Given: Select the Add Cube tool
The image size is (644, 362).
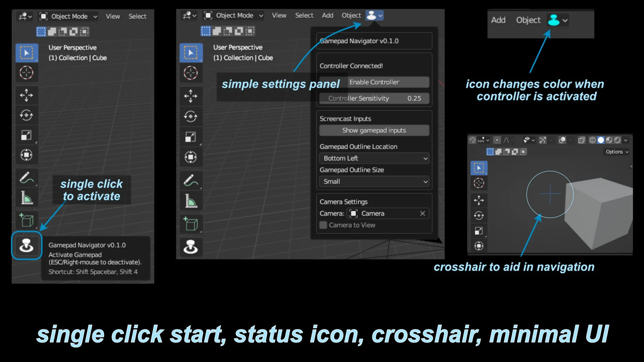Looking at the screenshot, I should pos(27,220).
